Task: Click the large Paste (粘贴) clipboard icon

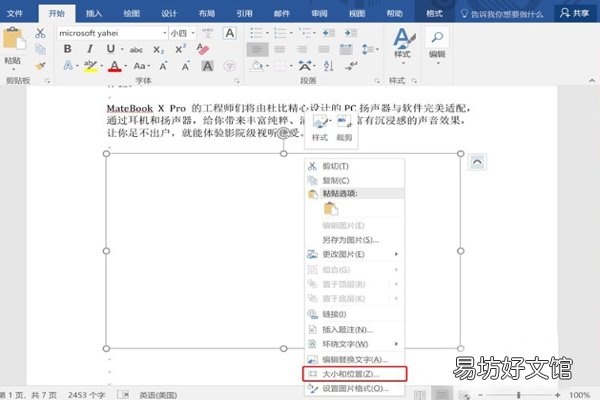Action: click(x=14, y=38)
